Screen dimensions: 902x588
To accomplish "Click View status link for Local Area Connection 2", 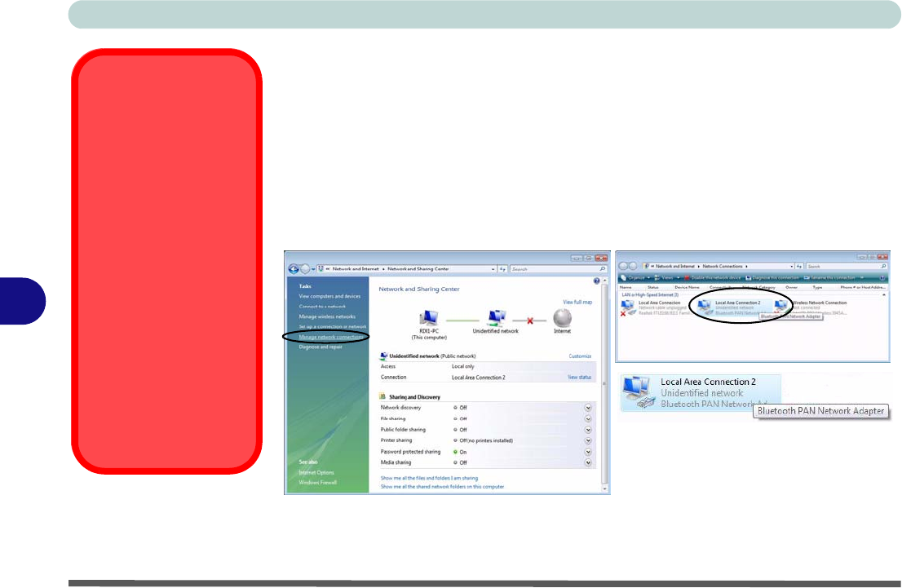I will pos(579,378).
